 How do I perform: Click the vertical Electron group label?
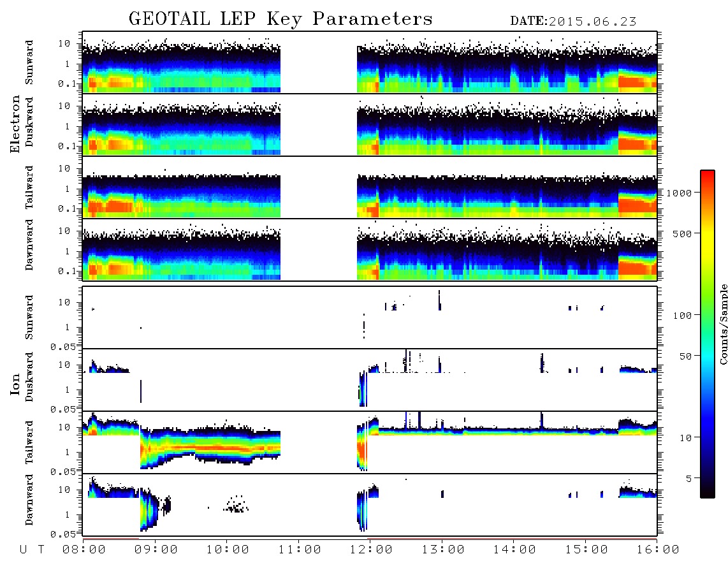pos(15,124)
